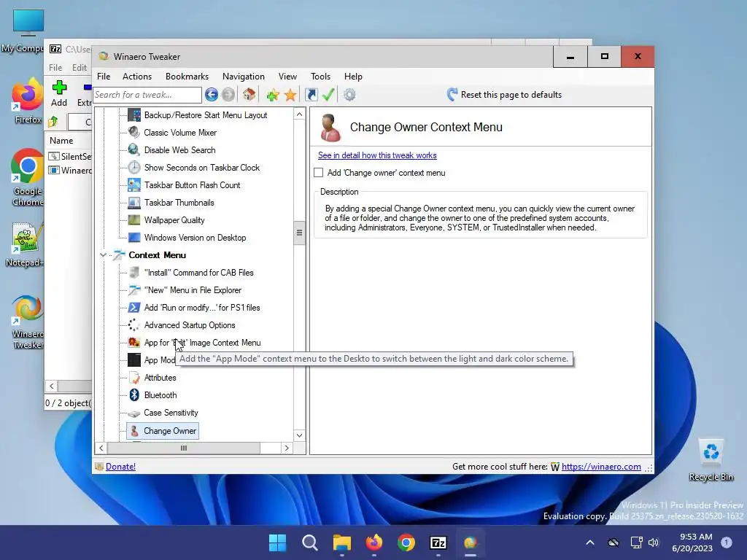Click the Taskbar Thumbnails icon
The image size is (747, 560).
pos(134,203)
